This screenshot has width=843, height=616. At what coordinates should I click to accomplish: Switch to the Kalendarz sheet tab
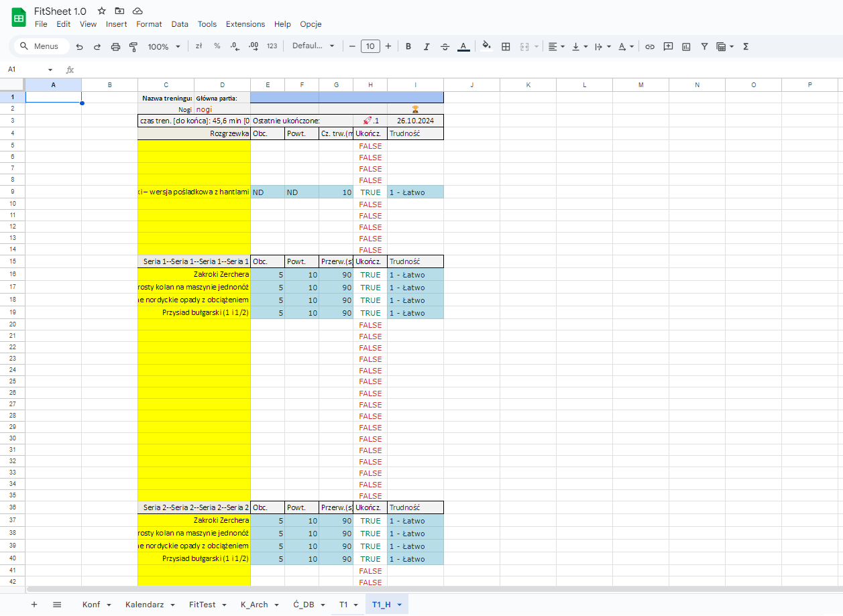[144, 605]
